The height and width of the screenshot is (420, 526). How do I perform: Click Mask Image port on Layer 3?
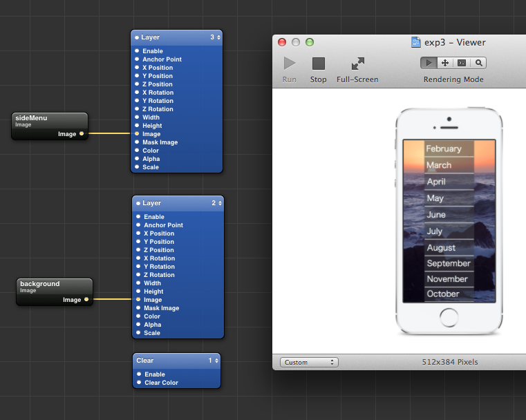[x=137, y=142]
